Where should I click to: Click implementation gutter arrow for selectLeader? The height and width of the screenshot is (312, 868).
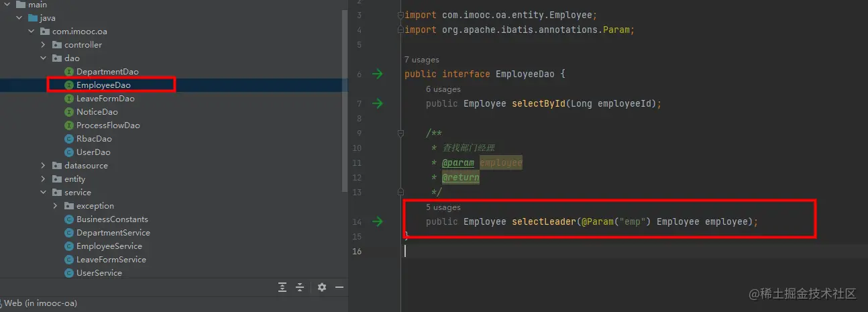coord(378,221)
